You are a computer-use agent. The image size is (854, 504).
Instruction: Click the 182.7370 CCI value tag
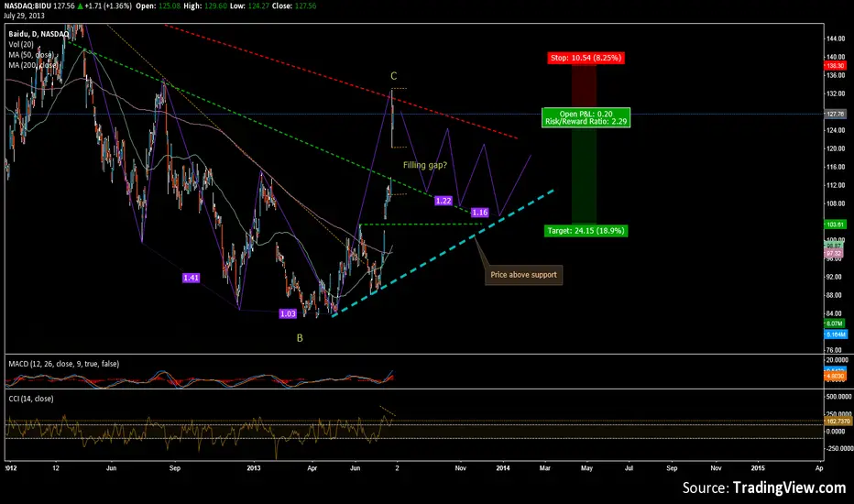(838, 422)
